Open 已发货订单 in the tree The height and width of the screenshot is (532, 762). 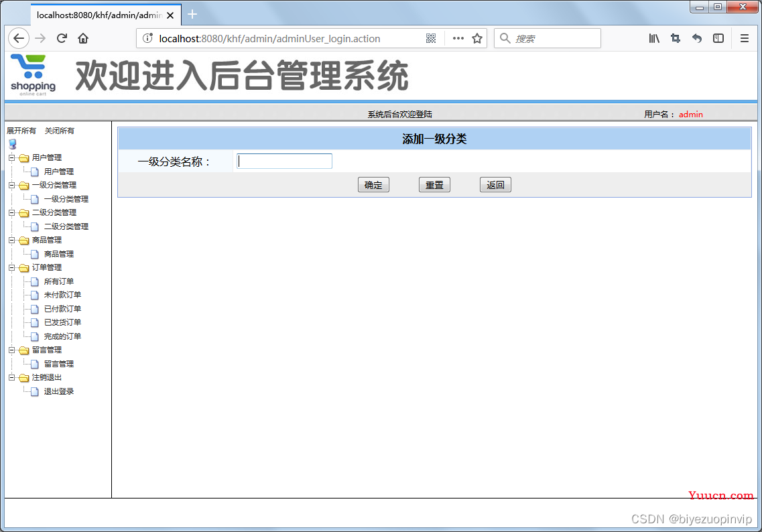click(63, 322)
